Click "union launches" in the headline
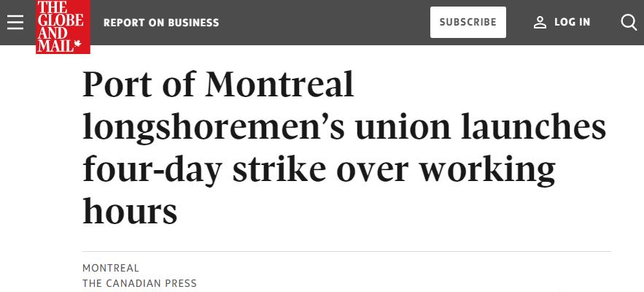Viewport: 644px width, 292px height. 481,127
